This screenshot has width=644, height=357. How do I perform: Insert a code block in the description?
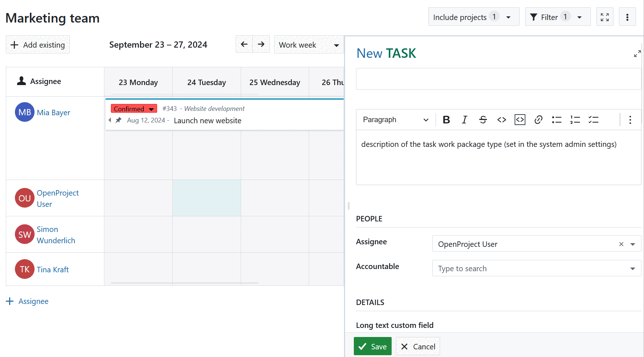(x=520, y=119)
